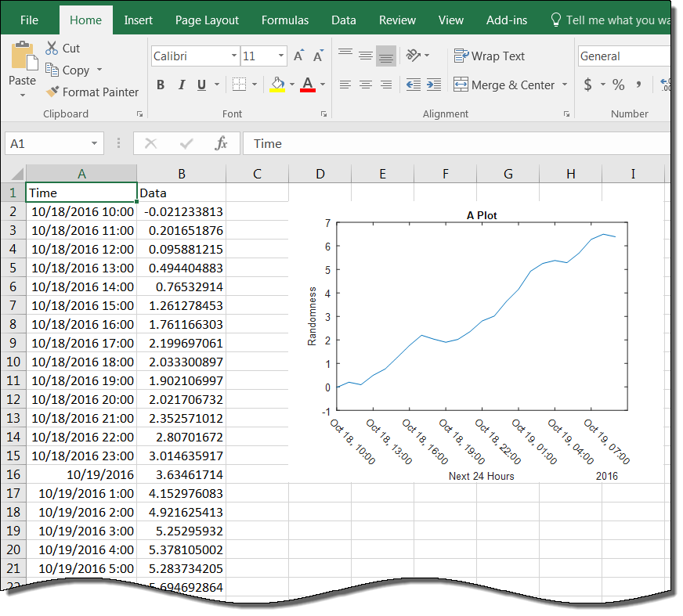The height and width of the screenshot is (616, 683).
Task: Expand the font size dropdown
Action: [x=281, y=56]
